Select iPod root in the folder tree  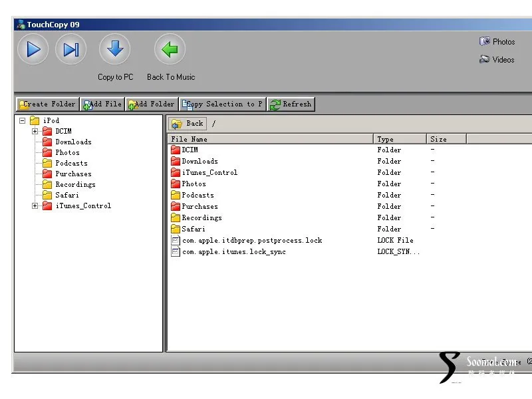51,120
